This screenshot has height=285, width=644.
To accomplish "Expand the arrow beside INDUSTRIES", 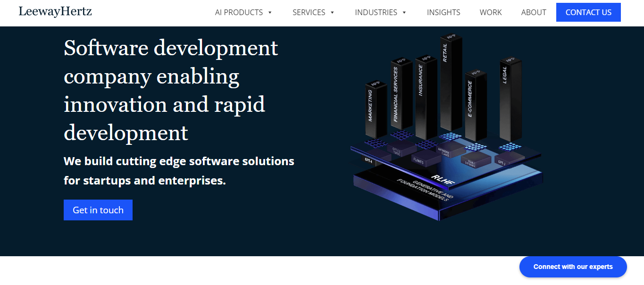I will click(x=404, y=13).
